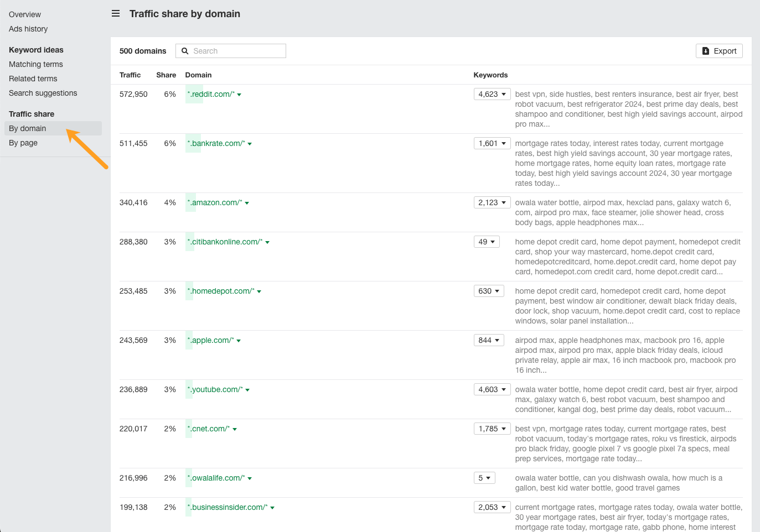
Task: Click the Export button
Action: (x=719, y=50)
